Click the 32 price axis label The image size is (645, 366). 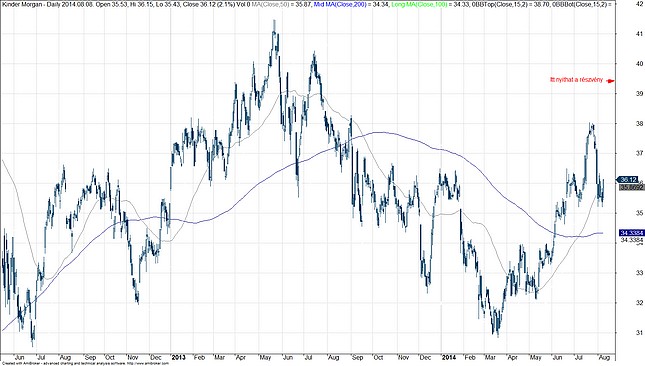click(640, 303)
